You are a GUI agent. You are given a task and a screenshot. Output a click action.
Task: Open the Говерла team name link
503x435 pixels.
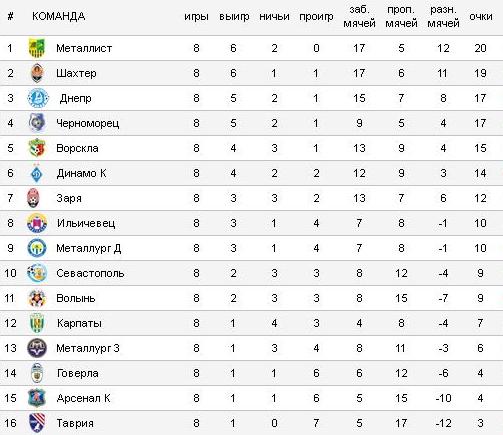(78, 373)
